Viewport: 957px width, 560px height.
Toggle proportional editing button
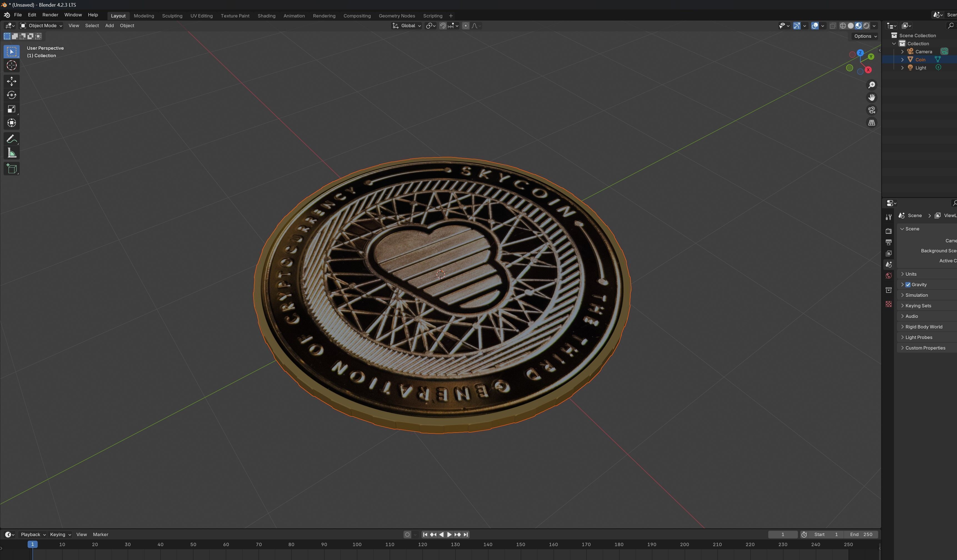pos(466,26)
